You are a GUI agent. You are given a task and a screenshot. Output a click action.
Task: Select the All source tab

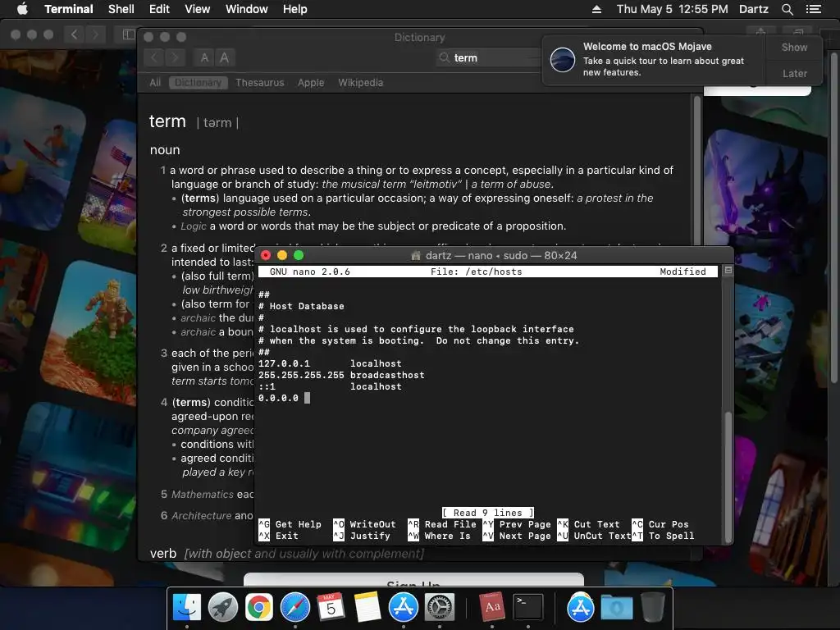(155, 83)
